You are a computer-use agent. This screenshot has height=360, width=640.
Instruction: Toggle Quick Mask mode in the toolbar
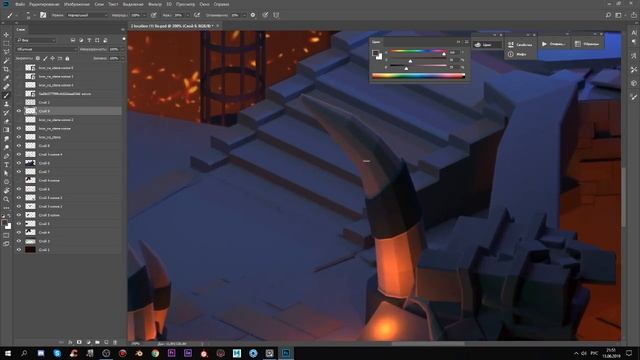[x=6, y=235]
